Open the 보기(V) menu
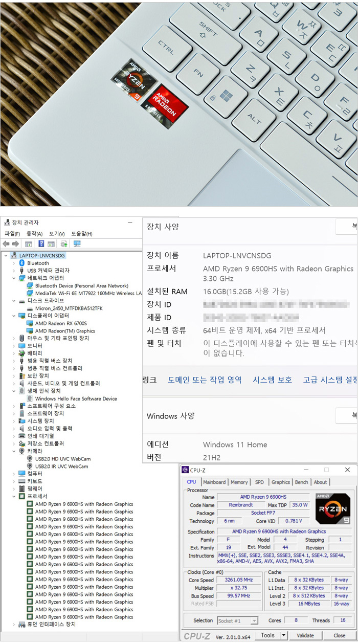The height and width of the screenshot is (644, 358). [56, 234]
